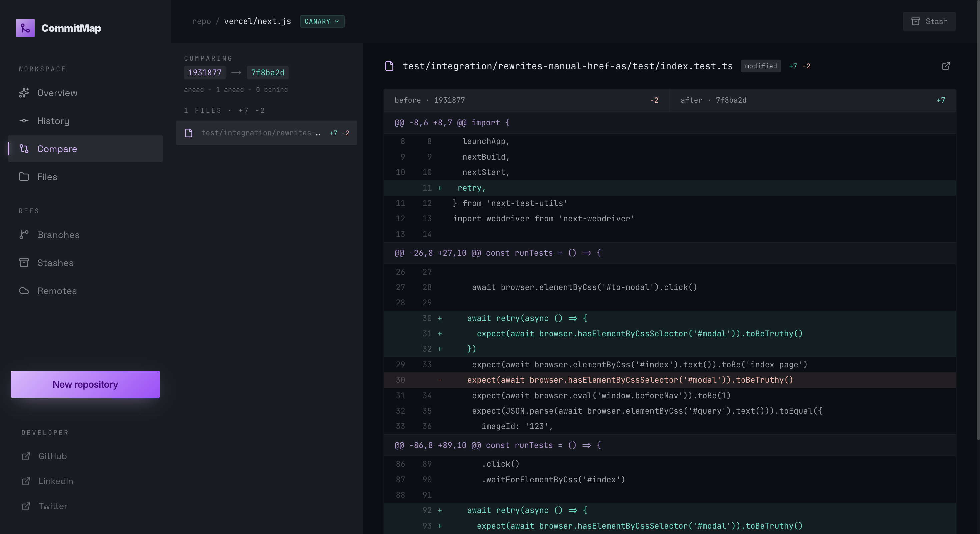The height and width of the screenshot is (534, 980).
Task: Open Stashes list
Action: tap(85, 263)
